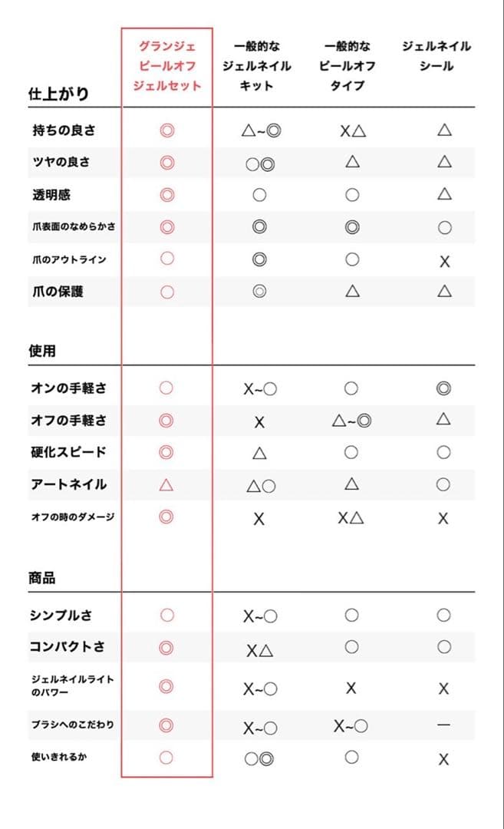504x829 pixels.
Task: Click the 商品 section heading
Action: [x=42, y=578]
